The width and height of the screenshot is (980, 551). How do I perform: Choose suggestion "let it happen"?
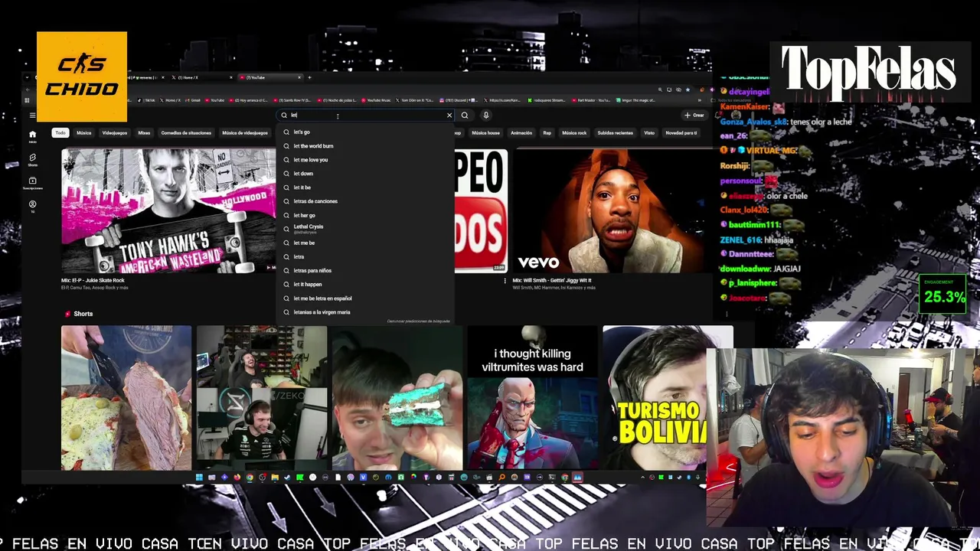[x=366, y=285]
